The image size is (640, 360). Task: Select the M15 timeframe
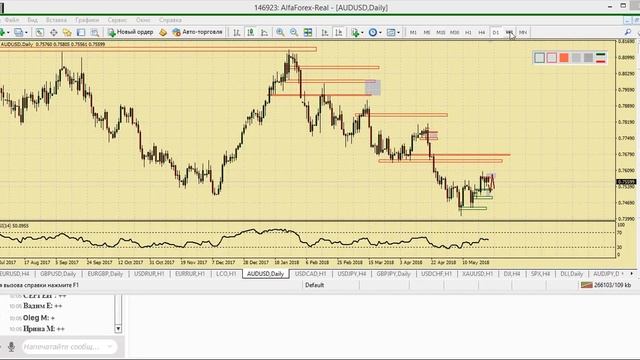point(440,32)
